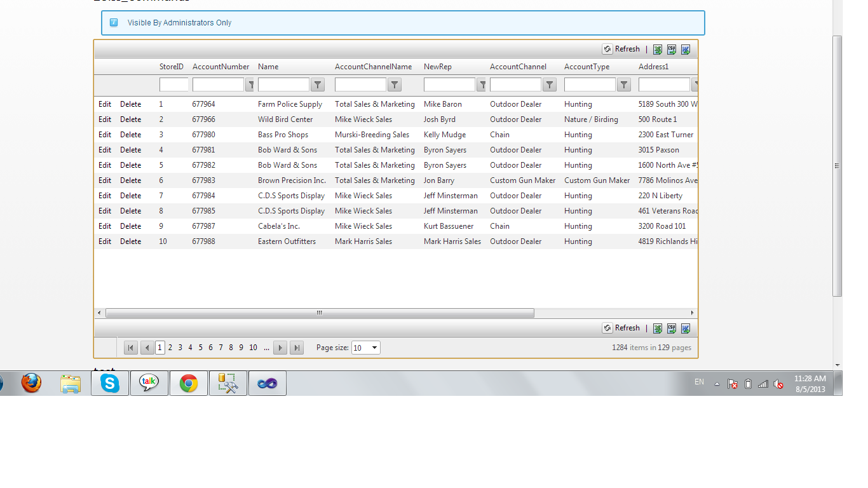Switch to Google Talk in the taskbar
Viewport: 868px width, 488px height.
pyautogui.click(x=149, y=383)
